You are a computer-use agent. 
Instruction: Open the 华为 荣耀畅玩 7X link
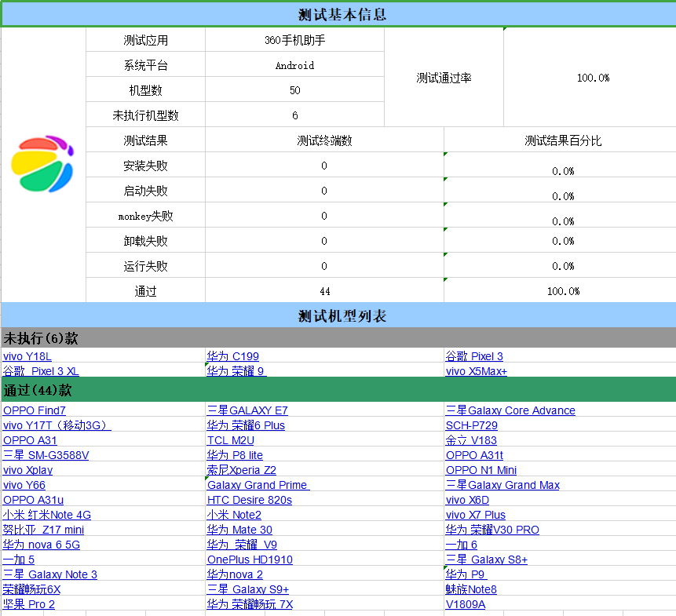(250, 605)
